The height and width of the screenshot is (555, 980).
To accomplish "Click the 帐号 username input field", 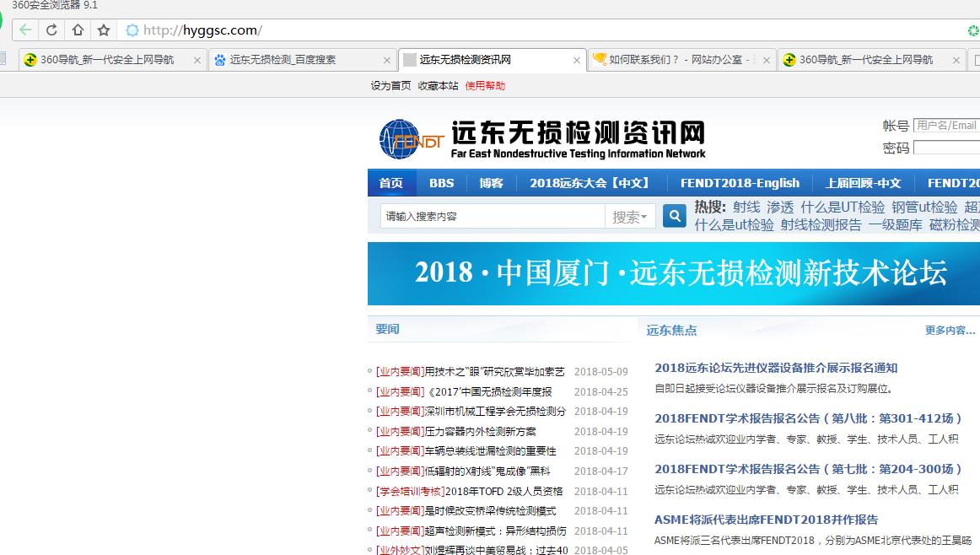I will 946,126.
